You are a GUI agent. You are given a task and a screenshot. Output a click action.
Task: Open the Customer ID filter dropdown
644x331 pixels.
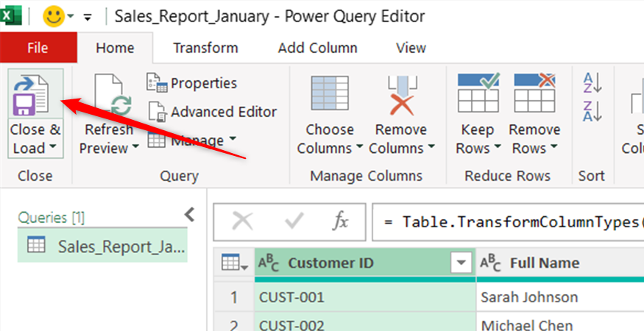[461, 263]
